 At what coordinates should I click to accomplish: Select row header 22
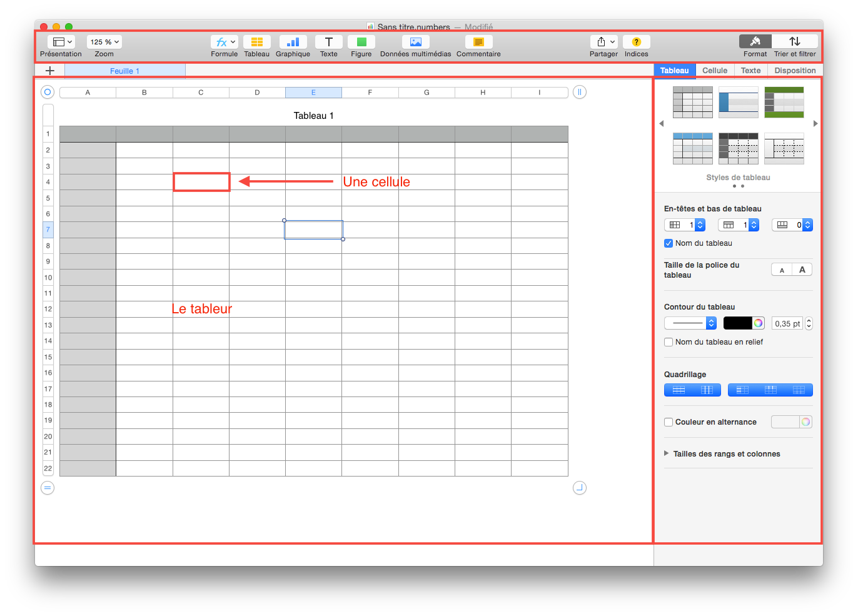coord(48,468)
